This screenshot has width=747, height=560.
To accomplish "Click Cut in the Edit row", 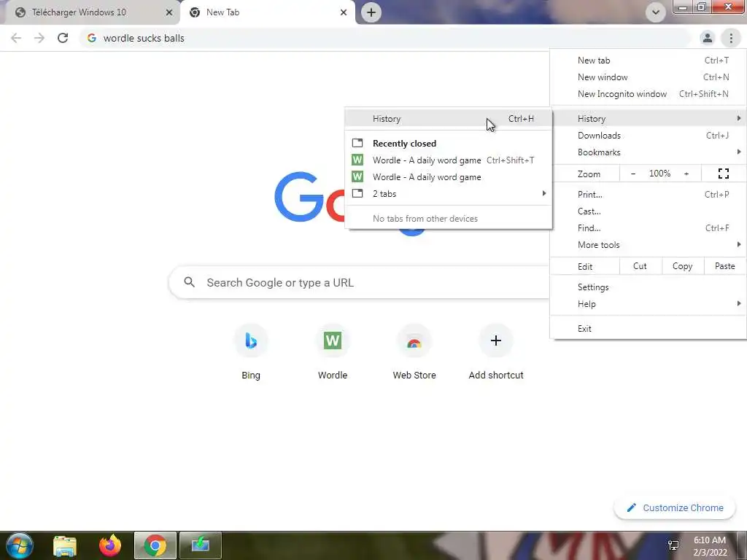I will 640,266.
